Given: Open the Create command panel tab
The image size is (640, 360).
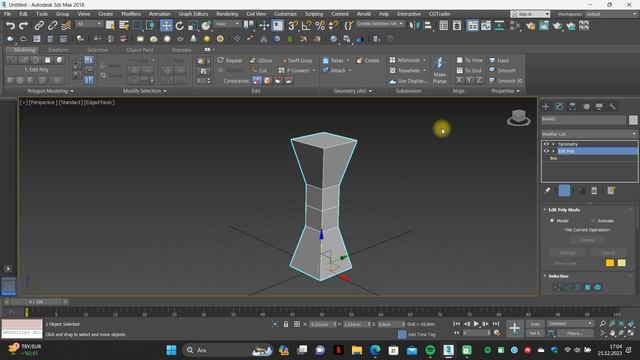Looking at the screenshot, I should 546,107.
